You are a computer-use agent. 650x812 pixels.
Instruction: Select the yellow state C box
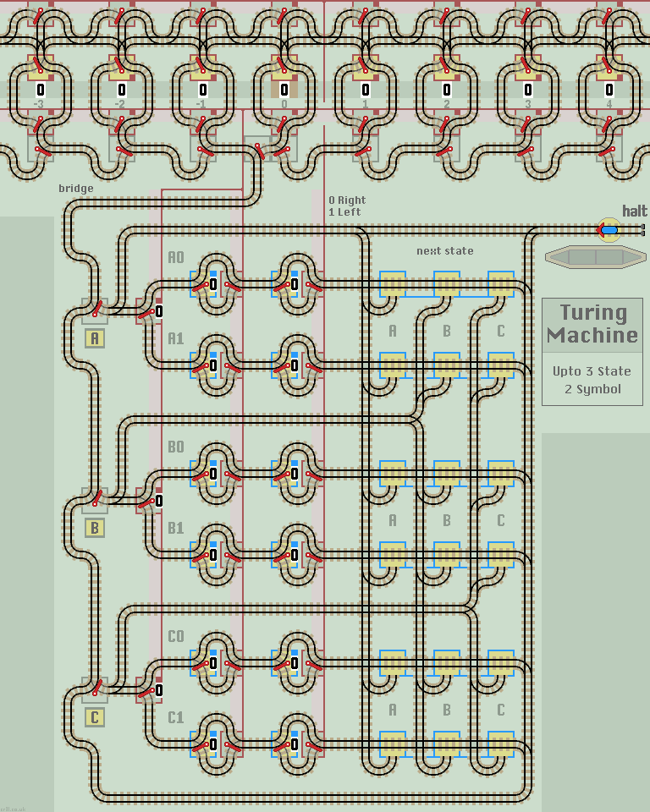click(x=95, y=718)
